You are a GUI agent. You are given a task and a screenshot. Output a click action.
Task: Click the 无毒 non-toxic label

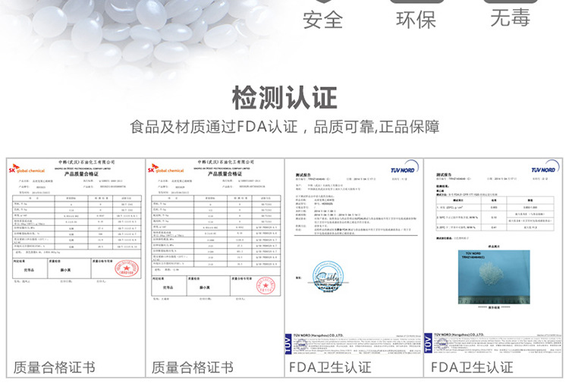click(x=510, y=17)
